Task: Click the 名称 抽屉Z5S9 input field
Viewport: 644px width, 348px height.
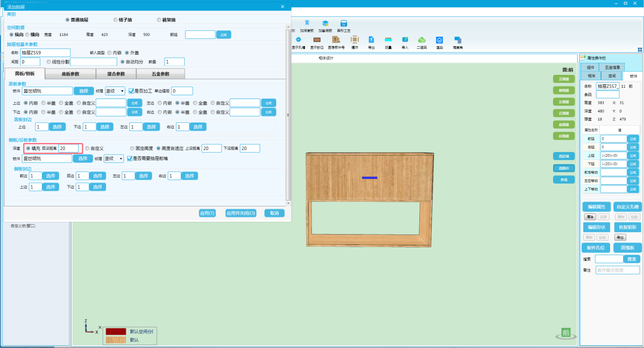Action: point(45,53)
